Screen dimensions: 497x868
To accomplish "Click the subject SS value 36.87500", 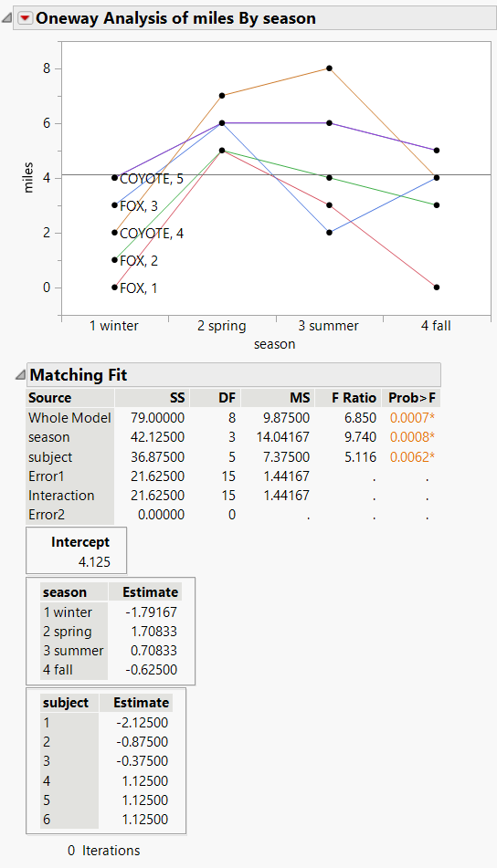I will [157, 457].
